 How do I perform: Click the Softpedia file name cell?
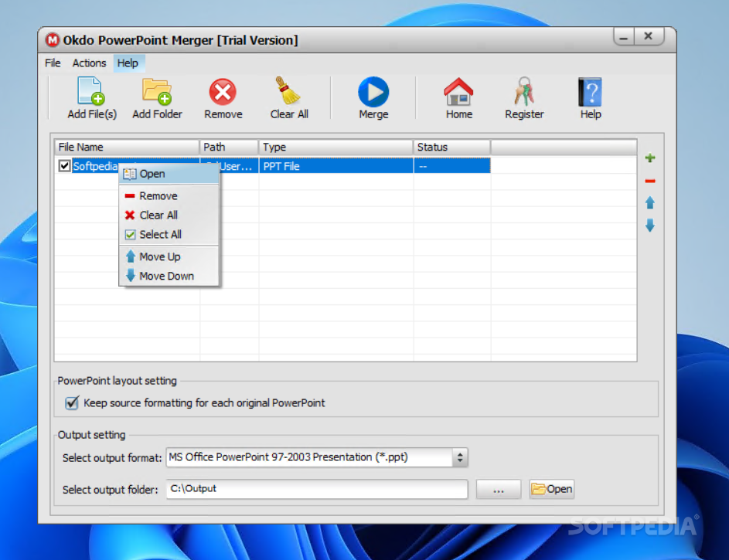click(95, 166)
